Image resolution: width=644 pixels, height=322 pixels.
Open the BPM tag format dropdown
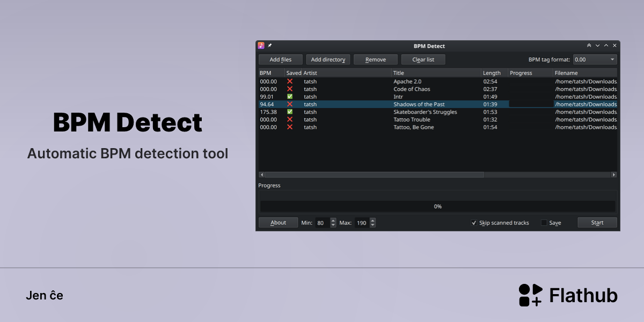(595, 60)
